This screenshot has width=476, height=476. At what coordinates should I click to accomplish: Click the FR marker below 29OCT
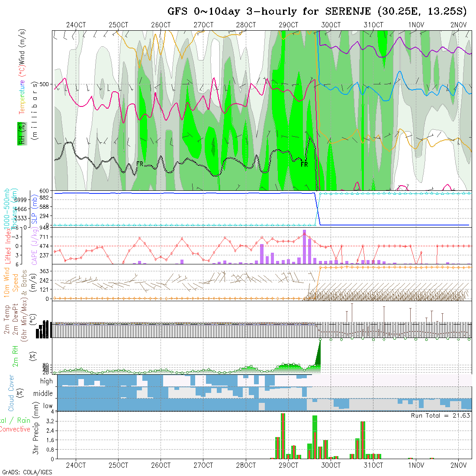coord(304,164)
